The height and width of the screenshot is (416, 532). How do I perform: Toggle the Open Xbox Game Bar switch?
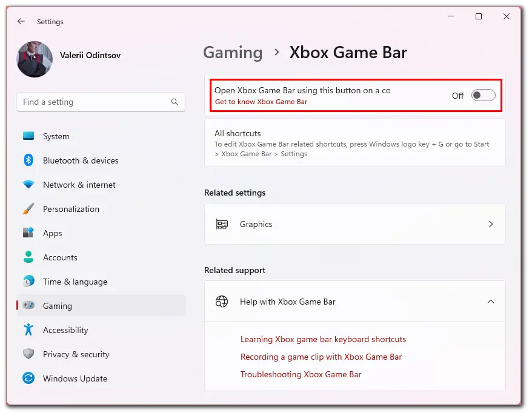pyautogui.click(x=483, y=95)
